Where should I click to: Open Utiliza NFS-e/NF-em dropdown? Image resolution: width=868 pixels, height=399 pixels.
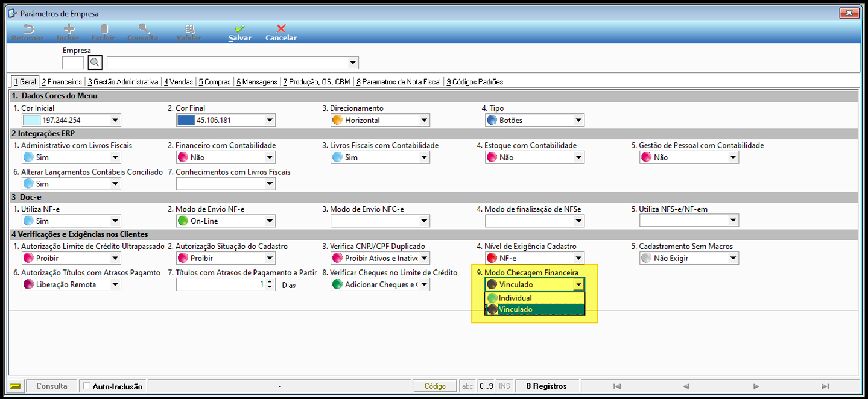coord(733,221)
